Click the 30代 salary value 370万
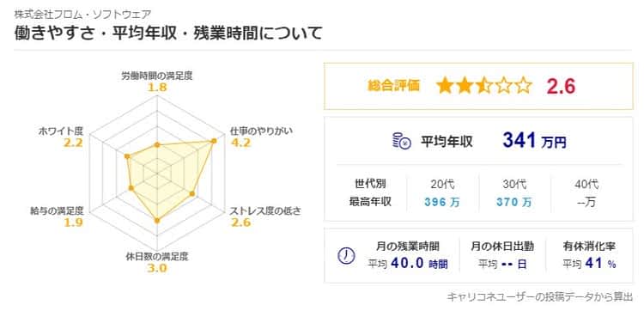This screenshot has width=644, height=311. [x=514, y=202]
